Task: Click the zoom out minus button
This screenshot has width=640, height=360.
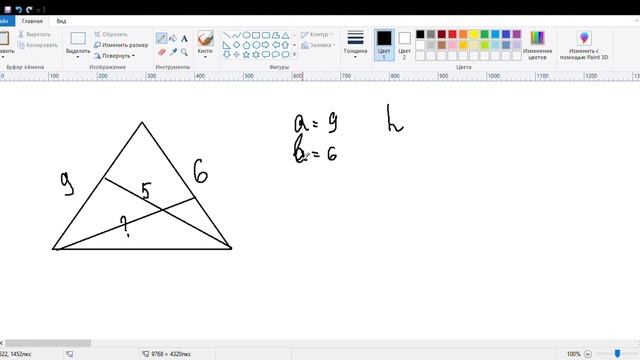Action: [x=588, y=354]
